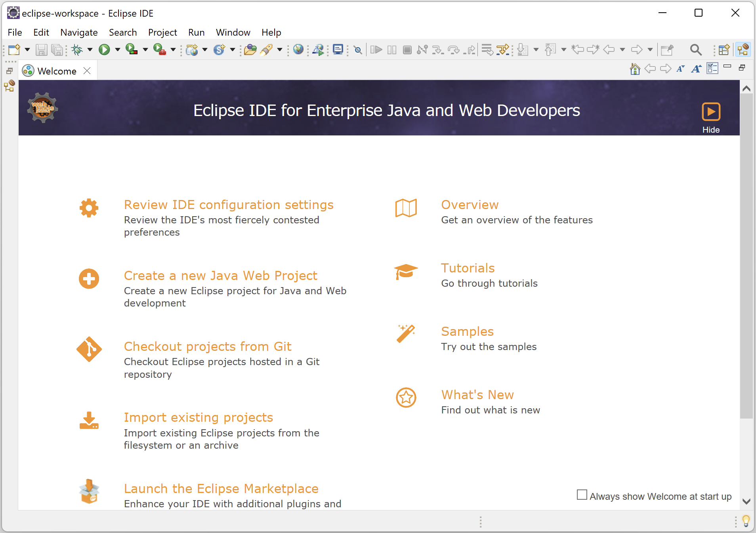This screenshot has height=533, width=756.
Task: Click the Search flashlight toolbar icon
Action: pyautogui.click(x=267, y=50)
